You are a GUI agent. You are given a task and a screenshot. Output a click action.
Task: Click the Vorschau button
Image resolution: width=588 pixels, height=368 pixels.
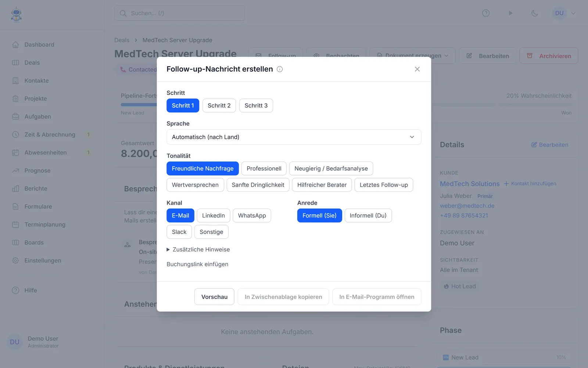point(214,297)
